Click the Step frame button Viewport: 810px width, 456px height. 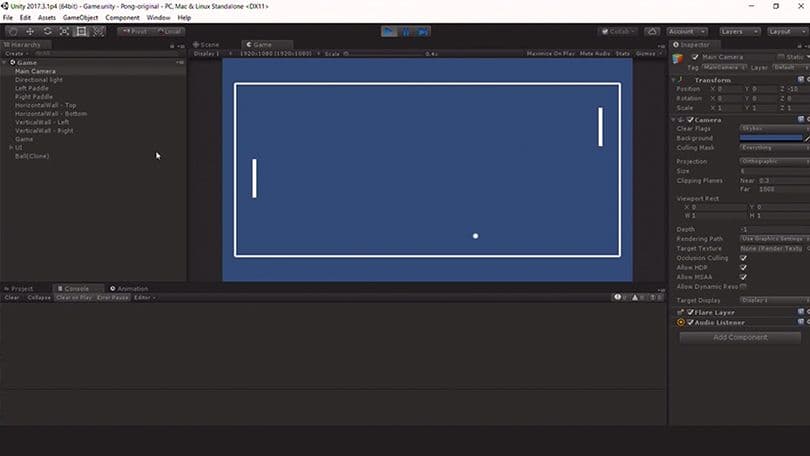point(421,31)
